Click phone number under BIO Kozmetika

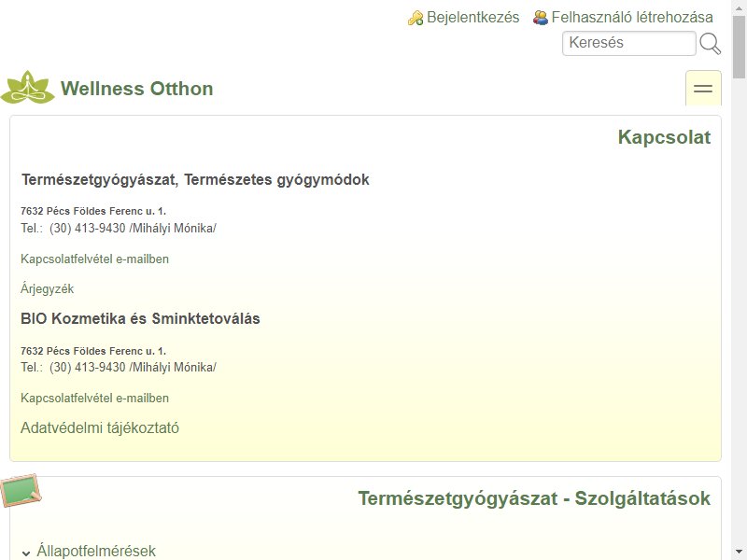click(87, 367)
